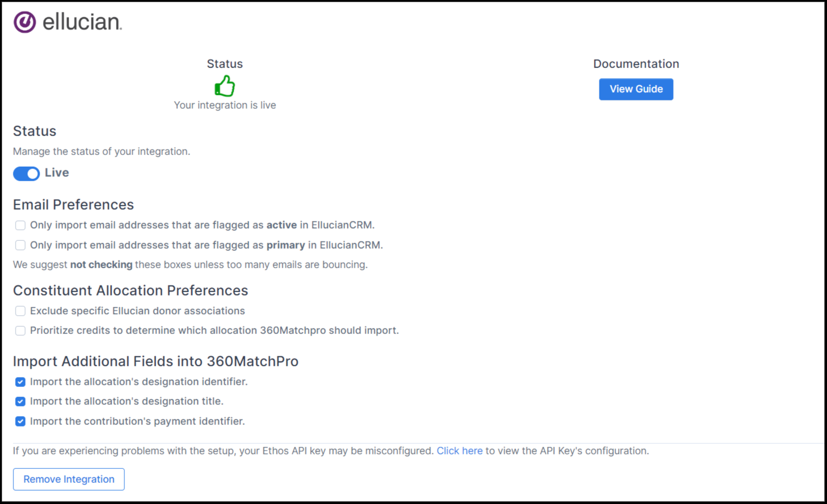
Task: Uncheck the contribution's payment identifier option
Action: 20,421
